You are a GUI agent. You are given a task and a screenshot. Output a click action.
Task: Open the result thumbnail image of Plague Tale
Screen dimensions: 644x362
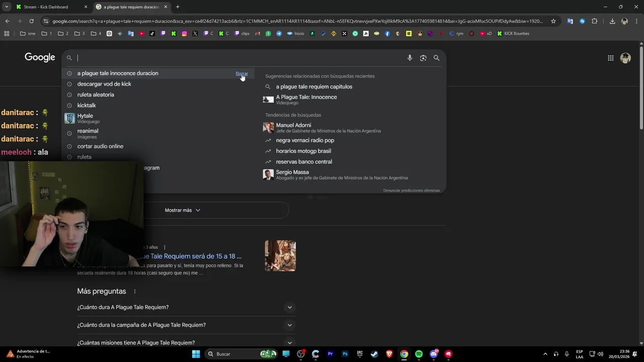[280, 255]
